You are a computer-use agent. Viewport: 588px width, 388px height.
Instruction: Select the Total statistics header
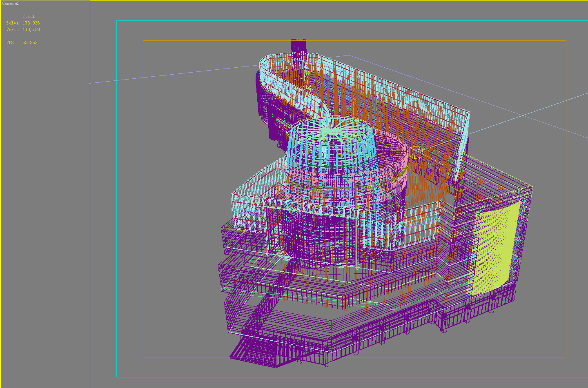pyautogui.click(x=29, y=16)
